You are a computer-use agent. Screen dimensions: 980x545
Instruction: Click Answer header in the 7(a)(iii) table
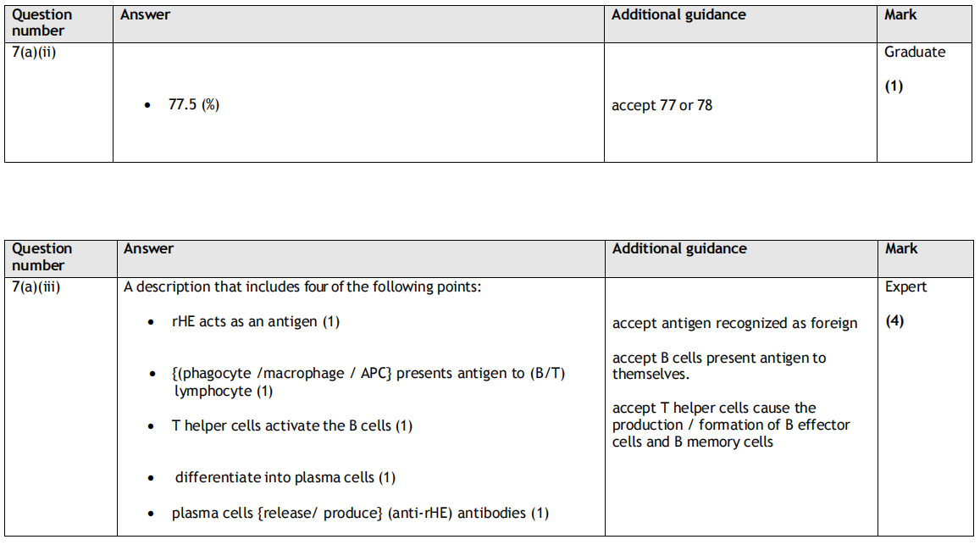coord(148,248)
